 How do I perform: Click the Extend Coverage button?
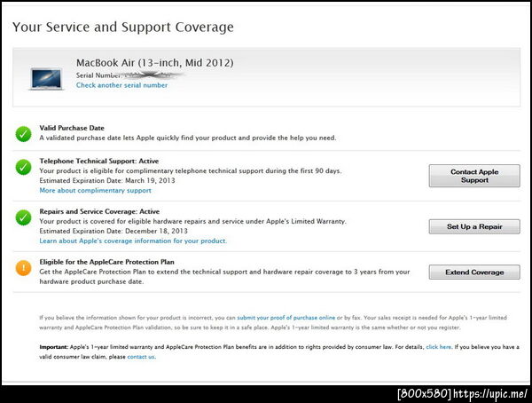tap(474, 273)
